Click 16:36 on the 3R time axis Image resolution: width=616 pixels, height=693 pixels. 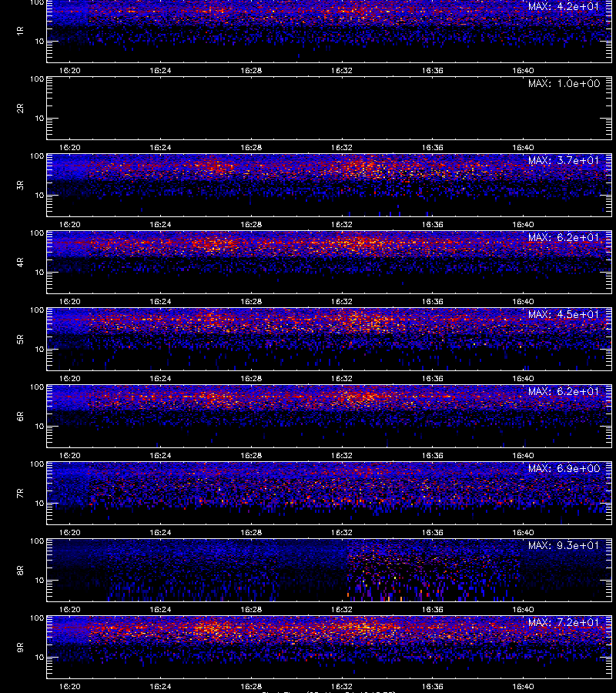[433, 225]
